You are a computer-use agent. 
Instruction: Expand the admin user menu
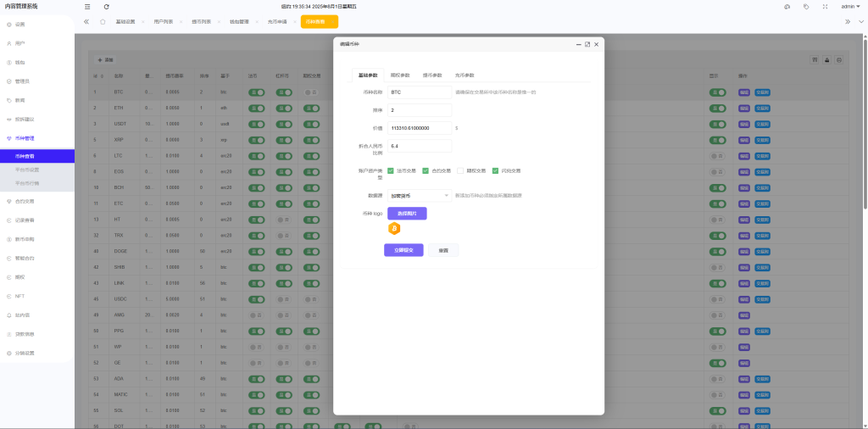pyautogui.click(x=849, y=6)
